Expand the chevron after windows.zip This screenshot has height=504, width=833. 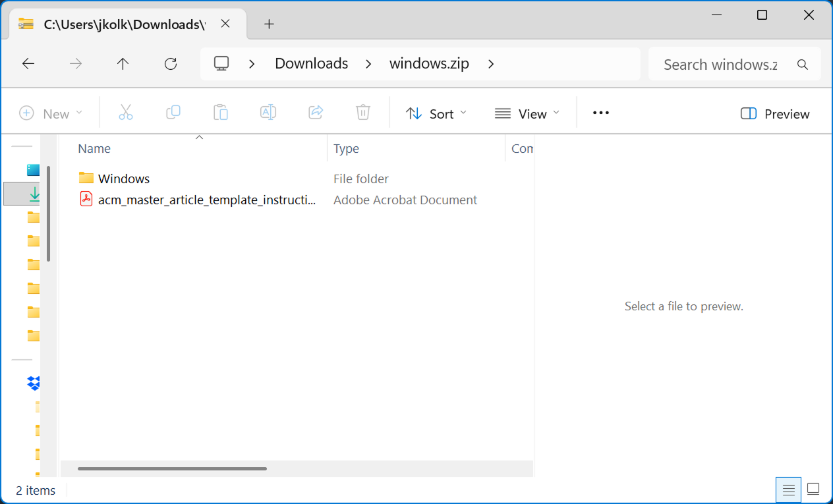(x=490, y=64)
